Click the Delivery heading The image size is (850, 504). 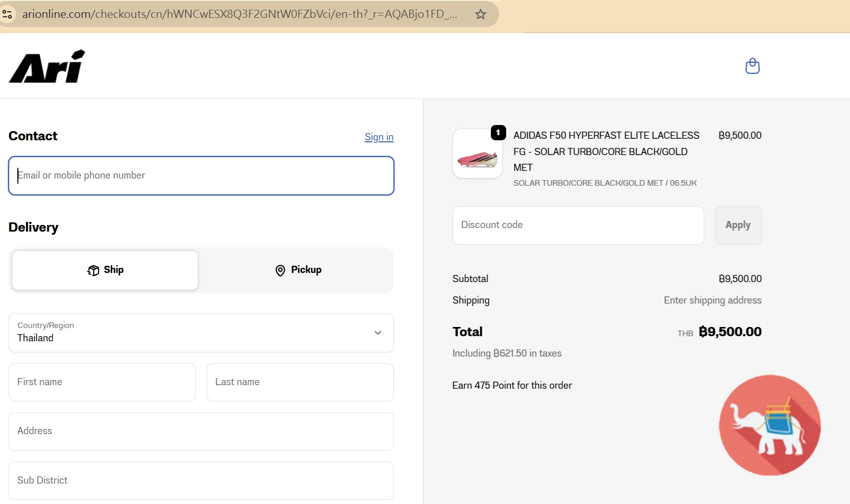(34, 228)
